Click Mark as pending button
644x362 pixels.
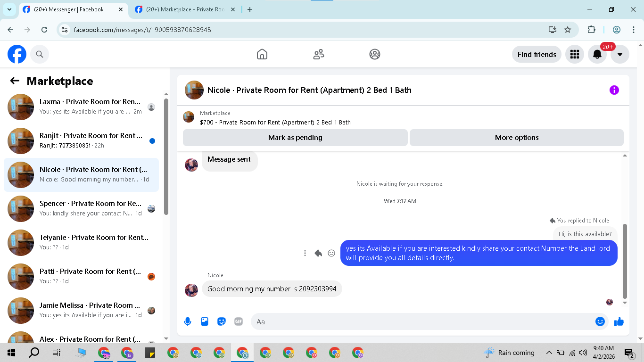[295, 138]
